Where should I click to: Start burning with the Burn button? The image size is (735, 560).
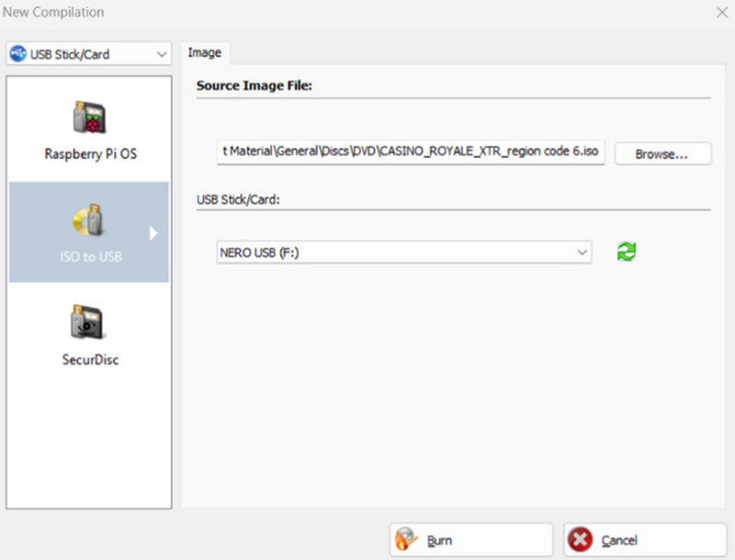pos(470,540)
